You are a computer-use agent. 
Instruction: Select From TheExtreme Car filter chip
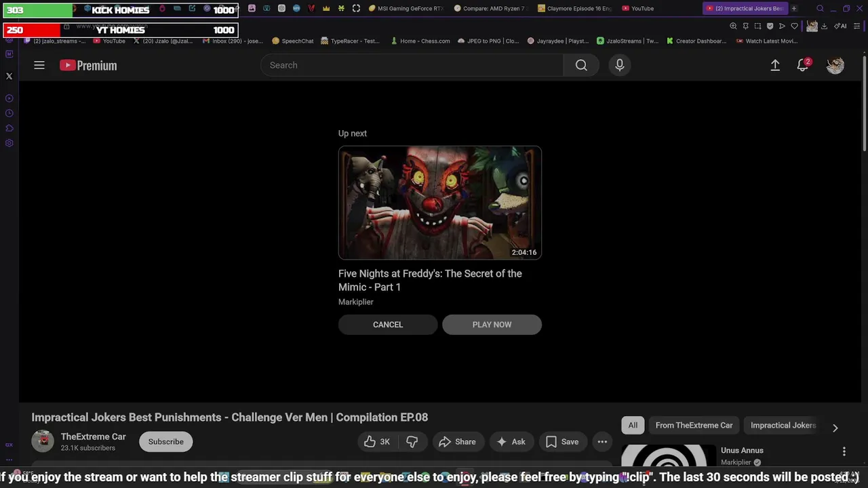coord(694,425)
